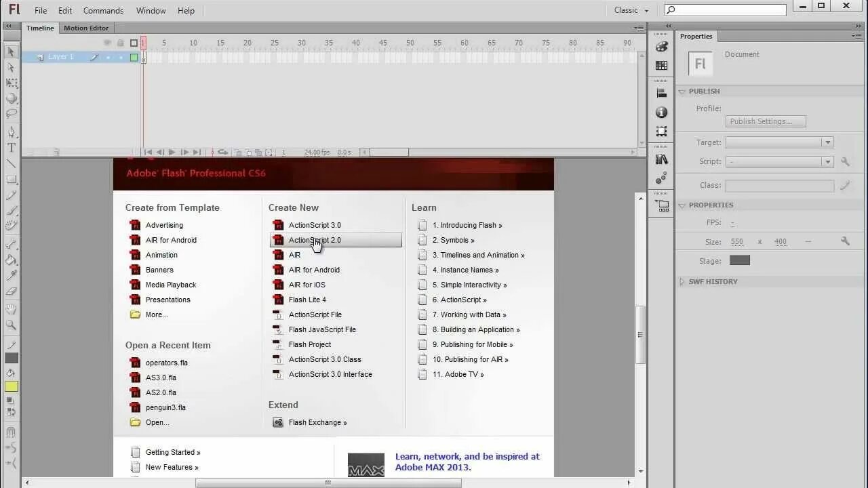
Task: Open the Commands menu
Action: [103, 10]
